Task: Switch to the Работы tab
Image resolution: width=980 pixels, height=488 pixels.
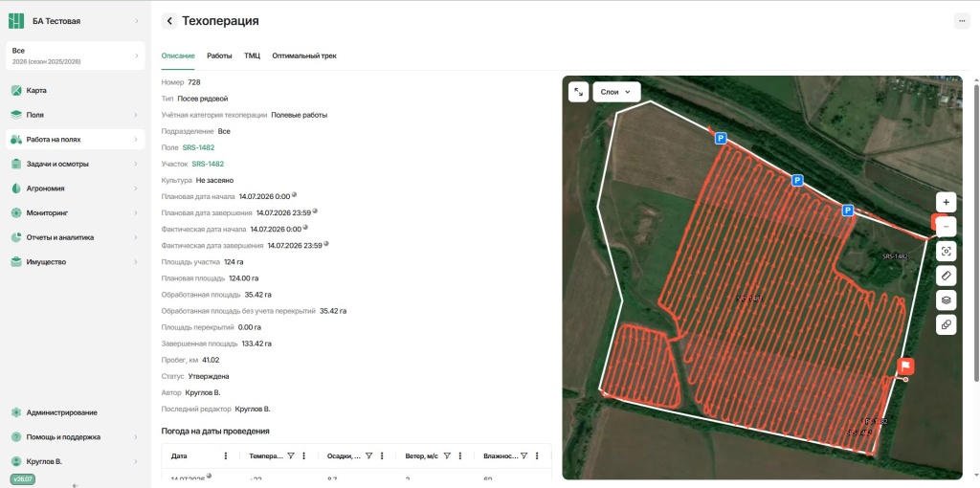Action: [x=219, y=55]
